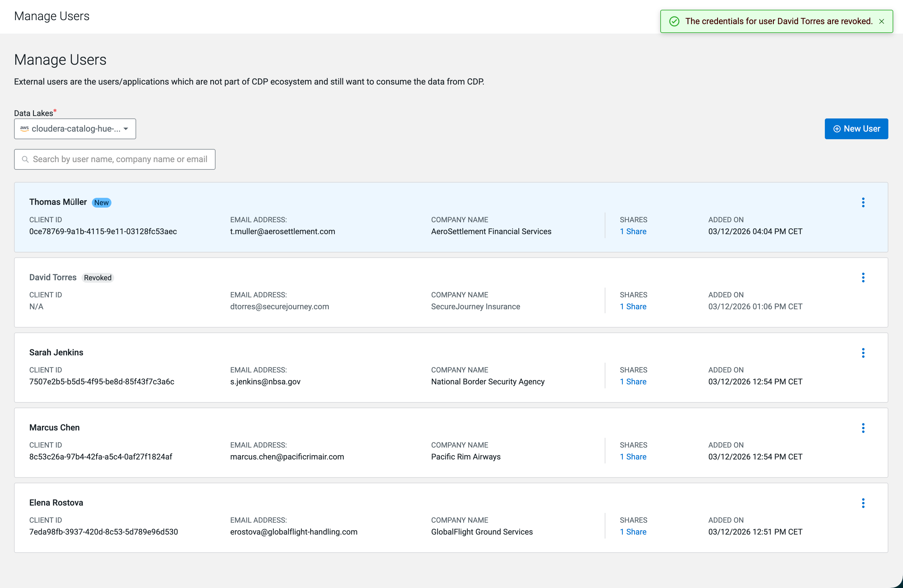Click the green success checkmark icon
Screen dimensions: 903x588
click(x=674, y=22)
